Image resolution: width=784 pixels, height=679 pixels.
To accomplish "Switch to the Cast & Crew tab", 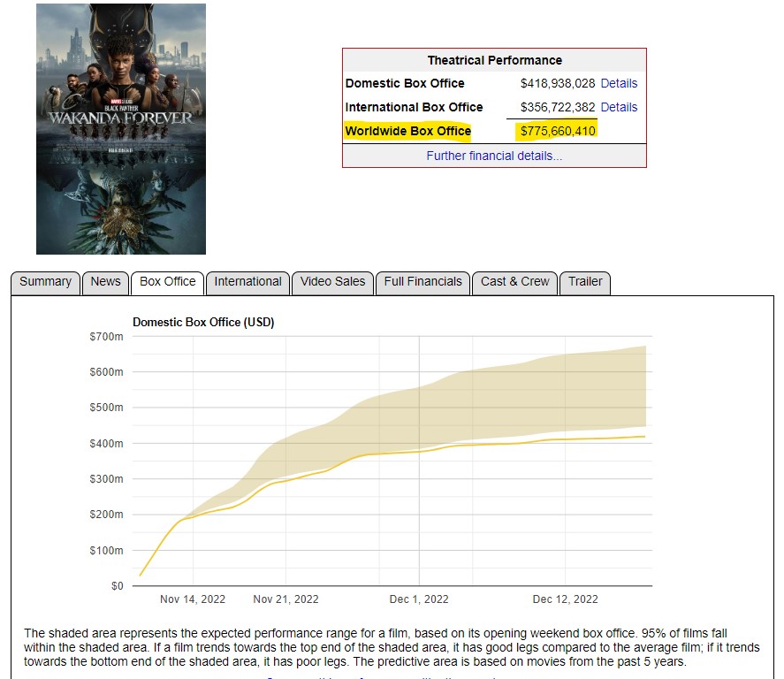I will pyautogui.click(x=515, y=282).
